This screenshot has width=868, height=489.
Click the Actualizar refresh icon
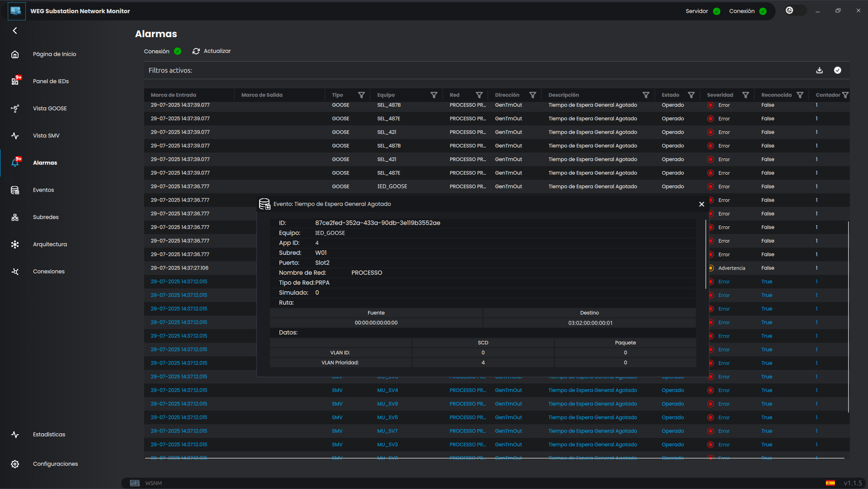click(x=196, y=51)
